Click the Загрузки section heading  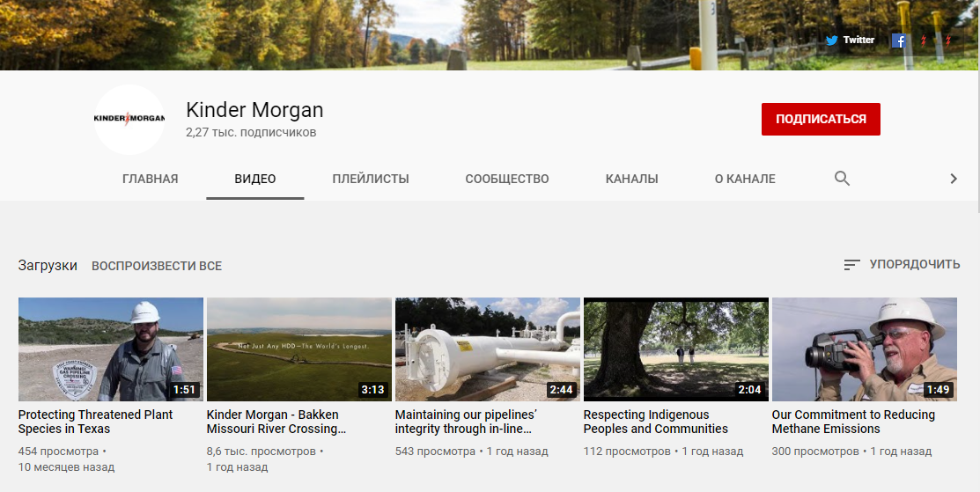[48, 265]
